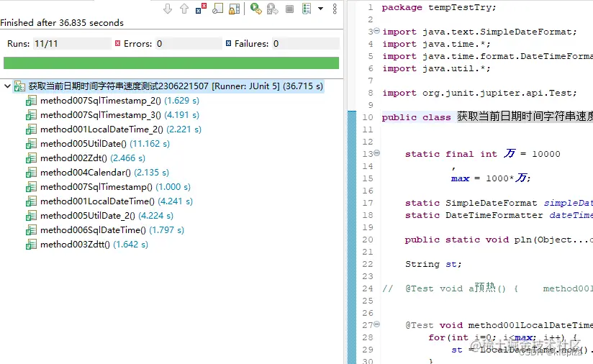Toggle Show Failures Only filter
The height and width of the screenshot is (364, 593).
201,9
